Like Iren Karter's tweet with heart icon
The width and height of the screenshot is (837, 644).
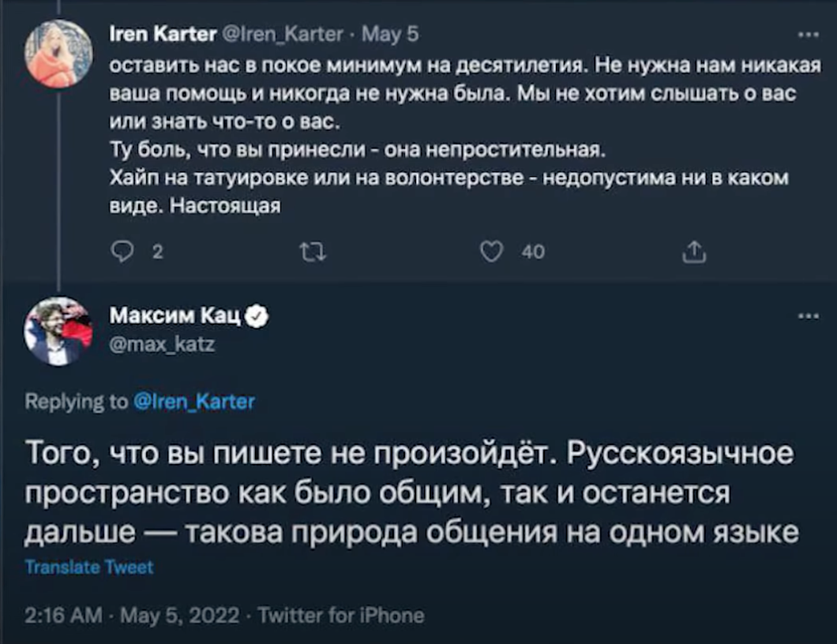pyautogui.click(x=492, y=252)
